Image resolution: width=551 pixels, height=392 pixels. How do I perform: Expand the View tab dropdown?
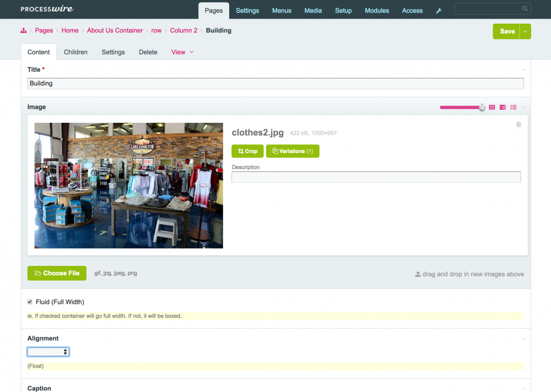191,52
